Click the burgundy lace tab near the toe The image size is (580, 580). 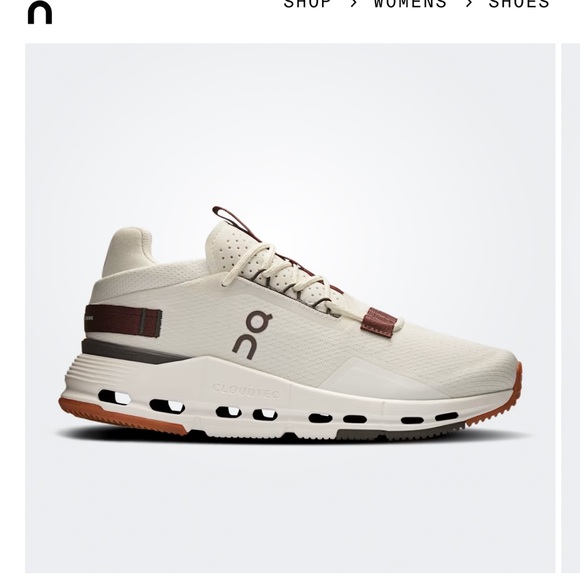379,321
